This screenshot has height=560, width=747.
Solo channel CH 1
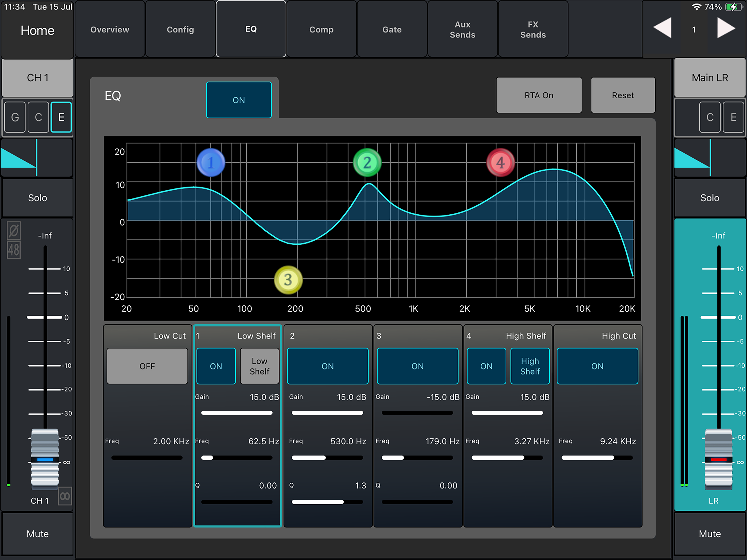[x=37, y=198]
